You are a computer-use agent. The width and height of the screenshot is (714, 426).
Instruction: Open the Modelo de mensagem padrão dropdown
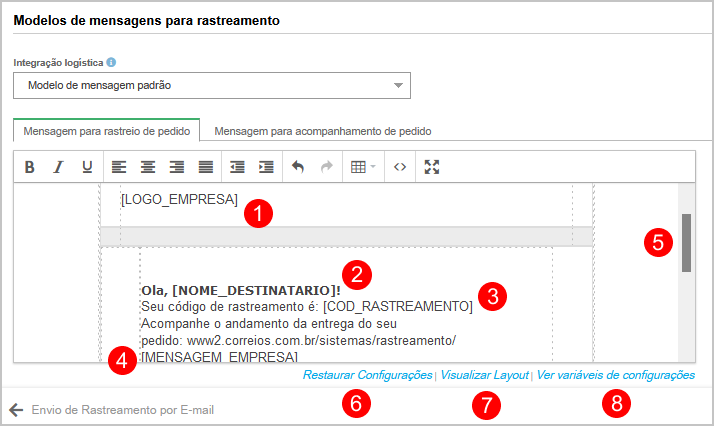[212, 86]
